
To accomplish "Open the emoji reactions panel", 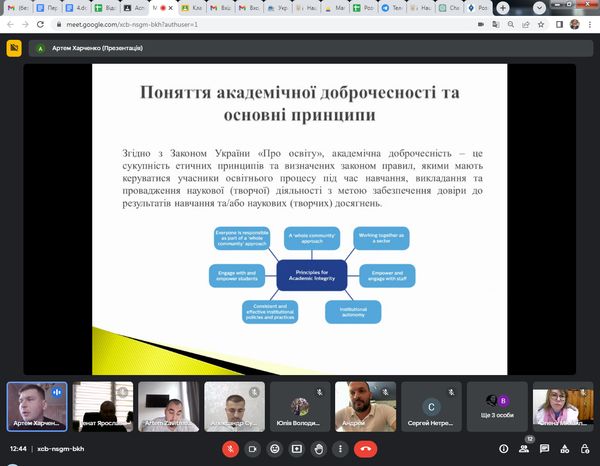I will click(x=274, y=449).
